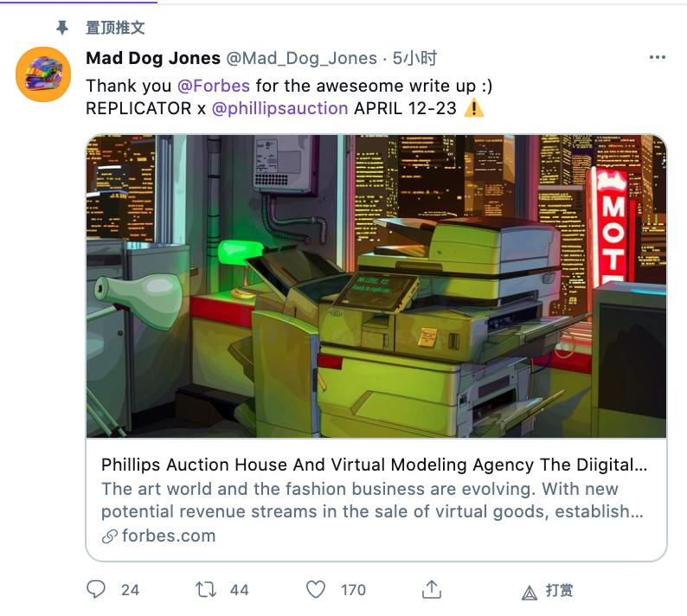Click the forbes.com domain text

[x=169, y=536]
